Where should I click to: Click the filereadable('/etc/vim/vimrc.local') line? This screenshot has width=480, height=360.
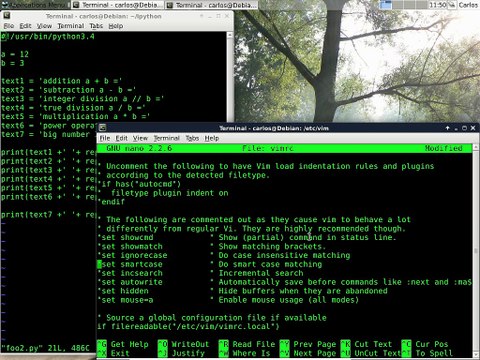(x=188, y=327)
